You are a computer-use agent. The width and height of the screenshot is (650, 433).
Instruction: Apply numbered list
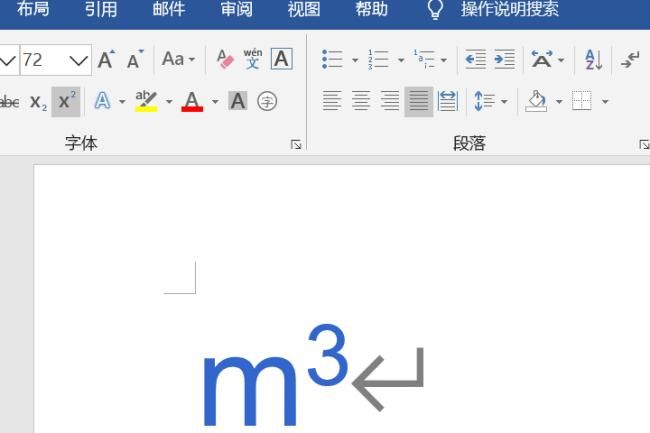(378, 59)
